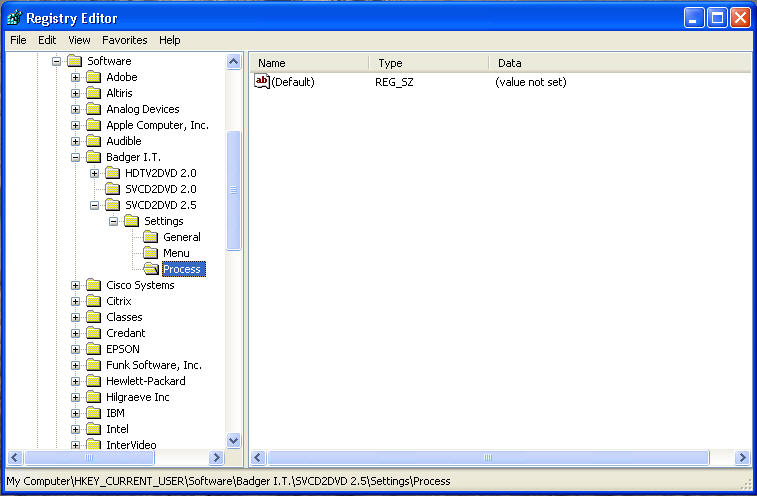Expand the Audible key
The width and height of the screenshot is (757, 496).
(x=75, y=141)
